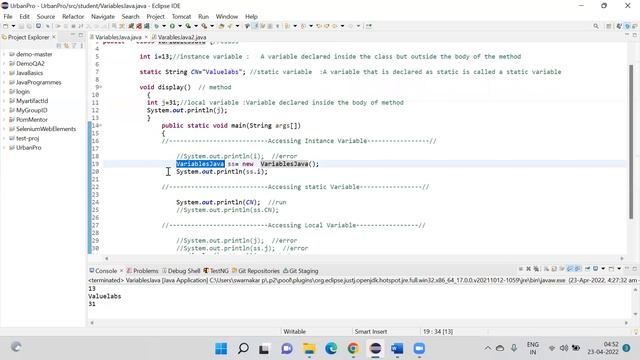
Task: Remove launch with the console X icon
Action: click(528, 269)
